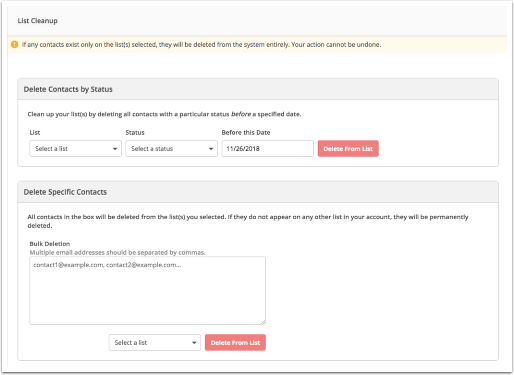Click the Delete Specific Contacts header

pyautogui.click(x=65, y=192)
